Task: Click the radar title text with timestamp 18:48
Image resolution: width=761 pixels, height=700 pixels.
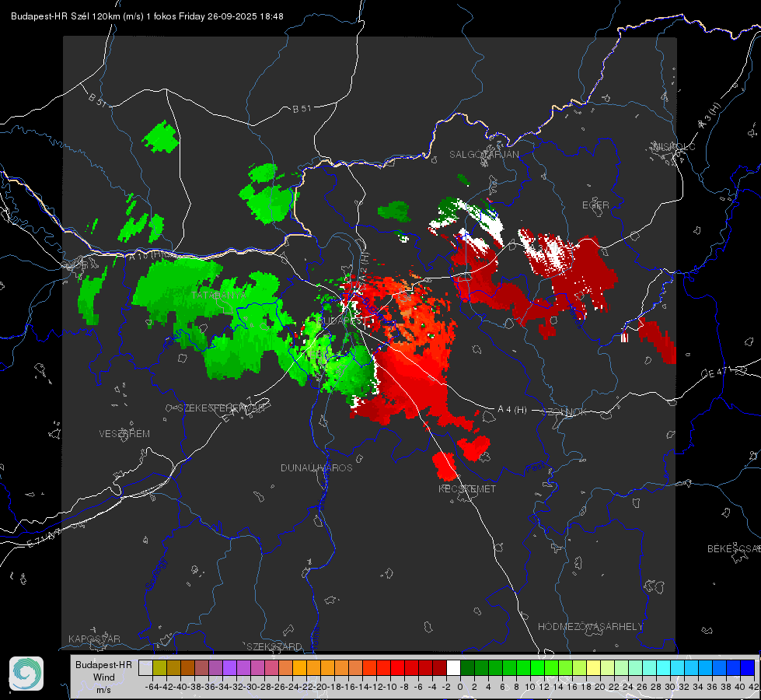Action: pos(147,16)
